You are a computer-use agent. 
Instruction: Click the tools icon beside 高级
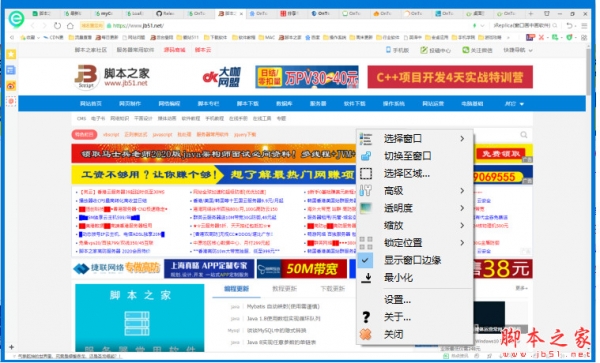(x=366, y=190)
